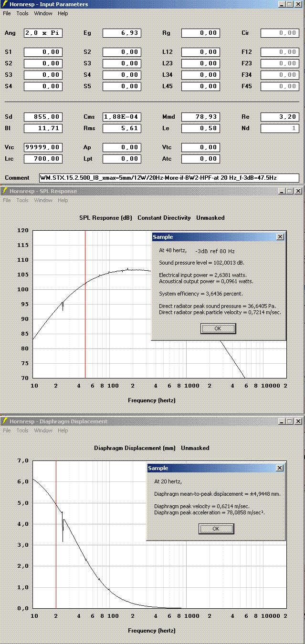Click the L12 input field
This screenshot has width=305, height=644.
[x=200, y=52]
